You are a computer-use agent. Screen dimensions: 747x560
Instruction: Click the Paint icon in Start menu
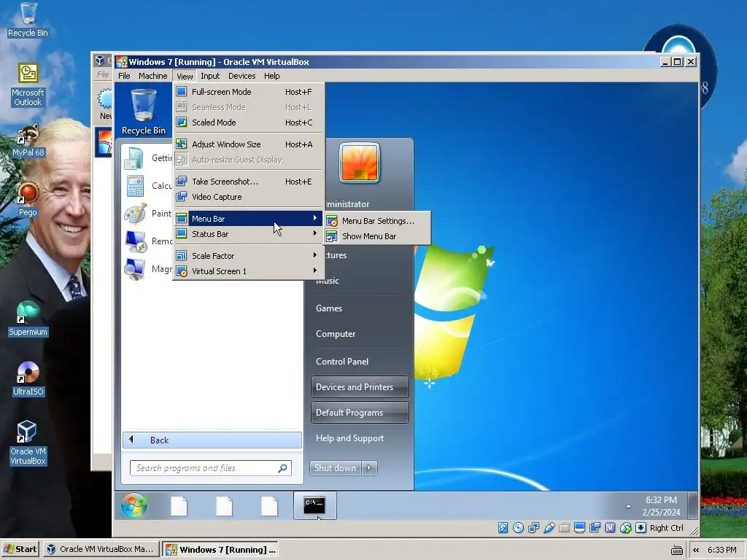pos(135,214)
